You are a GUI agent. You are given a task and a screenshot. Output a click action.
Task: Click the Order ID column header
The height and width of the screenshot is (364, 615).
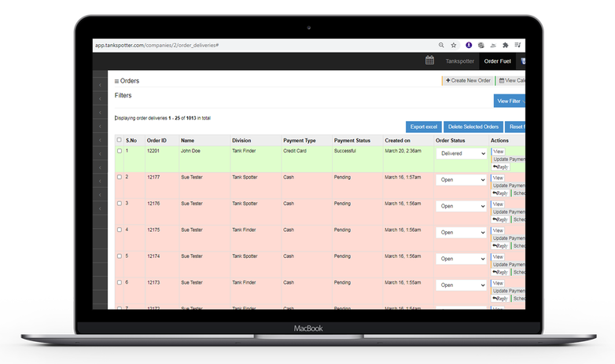tap(157, 141)
